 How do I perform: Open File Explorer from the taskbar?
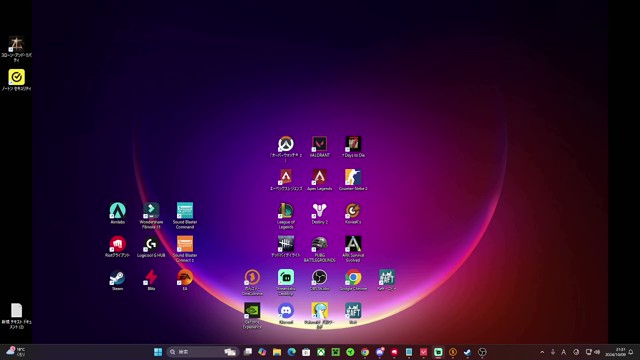[x=277, y=352]
